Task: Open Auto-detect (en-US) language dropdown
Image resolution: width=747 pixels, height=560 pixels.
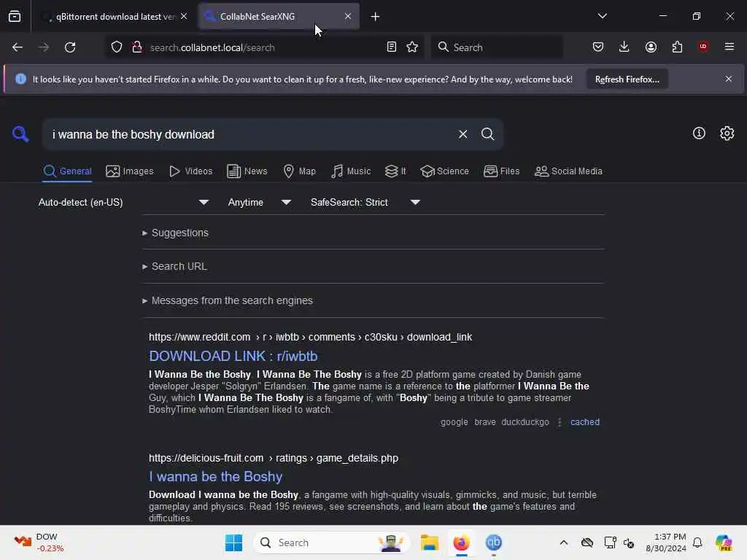Action: tap(123, 203)
